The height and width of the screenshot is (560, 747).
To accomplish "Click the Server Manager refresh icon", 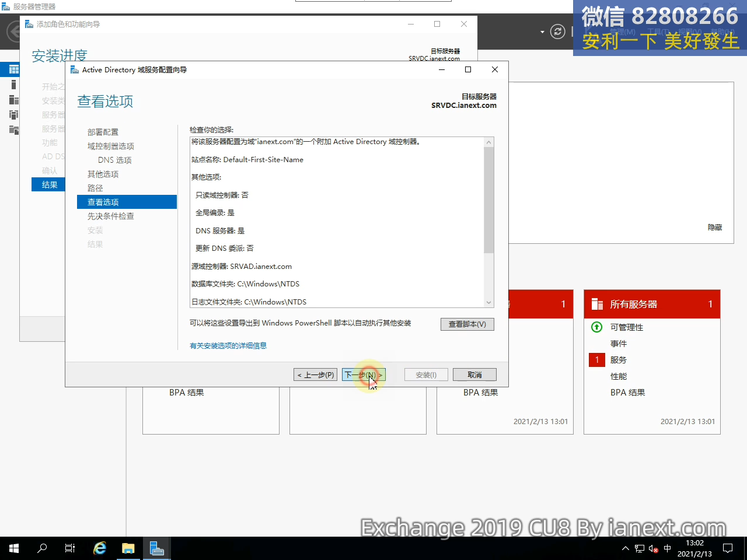I will (558, 32).
